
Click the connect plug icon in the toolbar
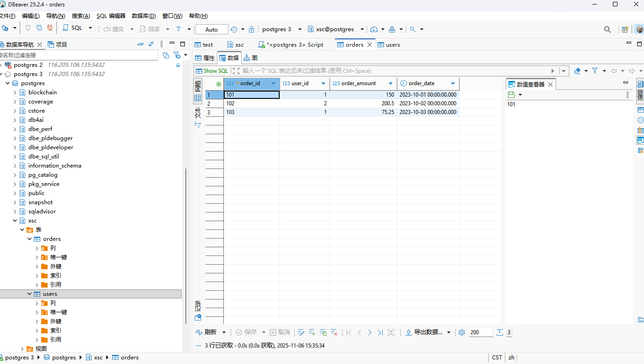[x=28, y=28]
